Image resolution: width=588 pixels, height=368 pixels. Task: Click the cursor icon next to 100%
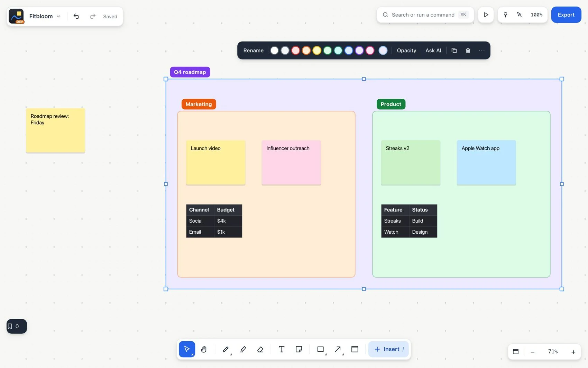[519, 15]
